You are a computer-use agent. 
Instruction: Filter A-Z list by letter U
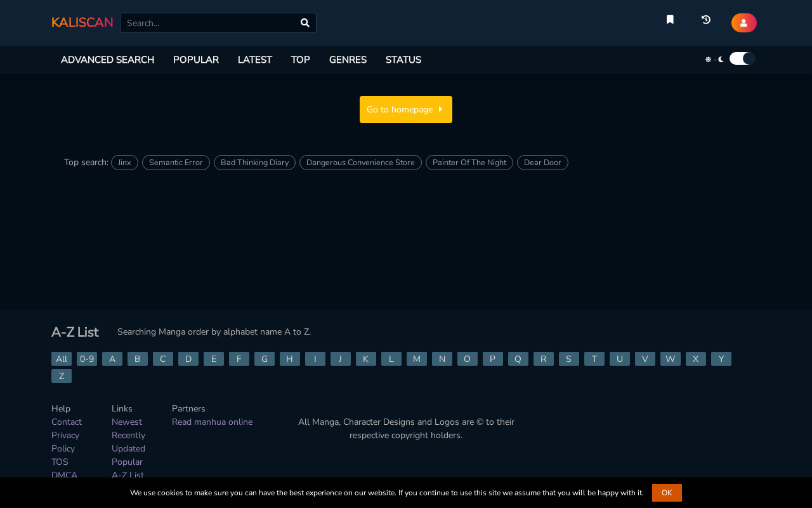tap(620, 359)
